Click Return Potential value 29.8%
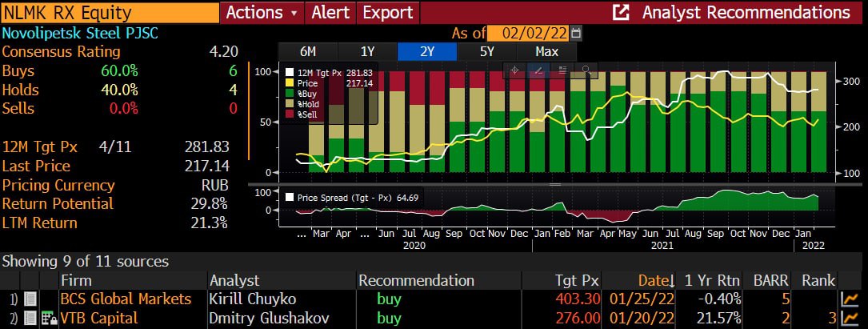868x329 pixels. [210, 203]
